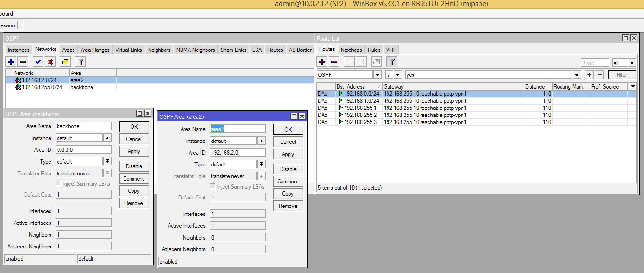Toggle Inject Summary LSAs checkbox in area2 dialog
The height and width of the screenshot is (273, 644).
[213, 187]
